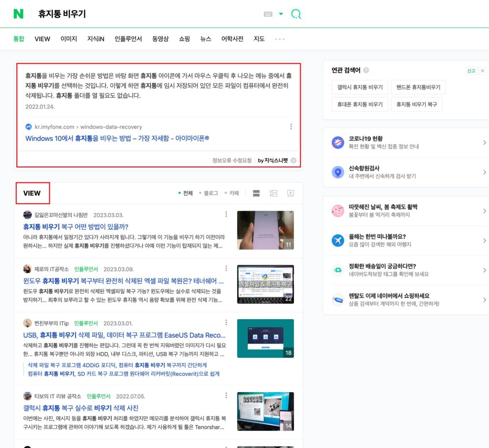Click the info icon next to 지식스니펫
Viewport: 489px width, 448px height.
tap(293, 161)
